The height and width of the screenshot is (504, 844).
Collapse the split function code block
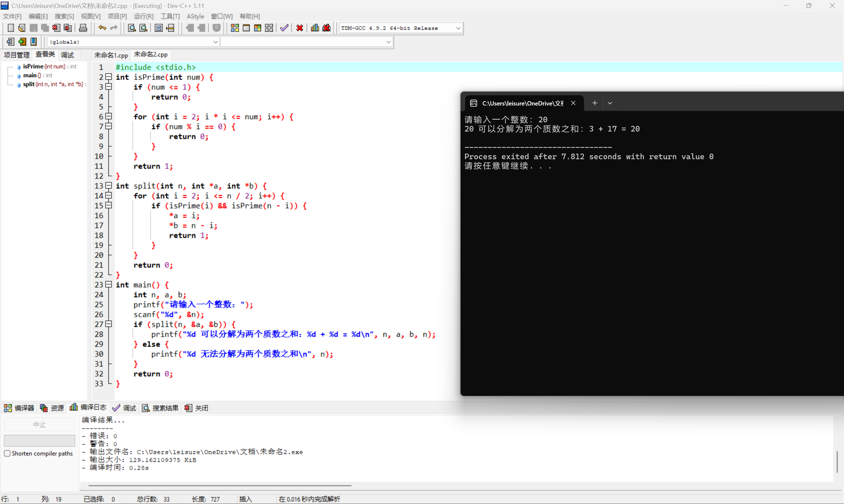[108, 186]
